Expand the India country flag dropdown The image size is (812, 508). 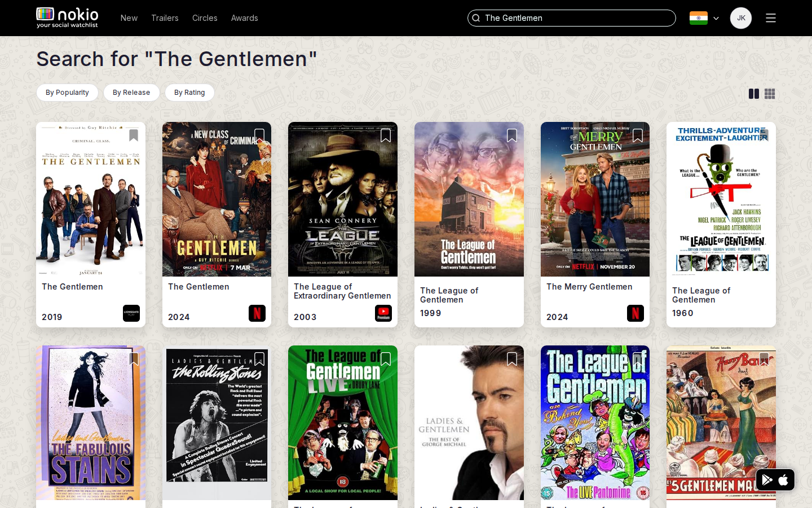click(x=704, y=18)
